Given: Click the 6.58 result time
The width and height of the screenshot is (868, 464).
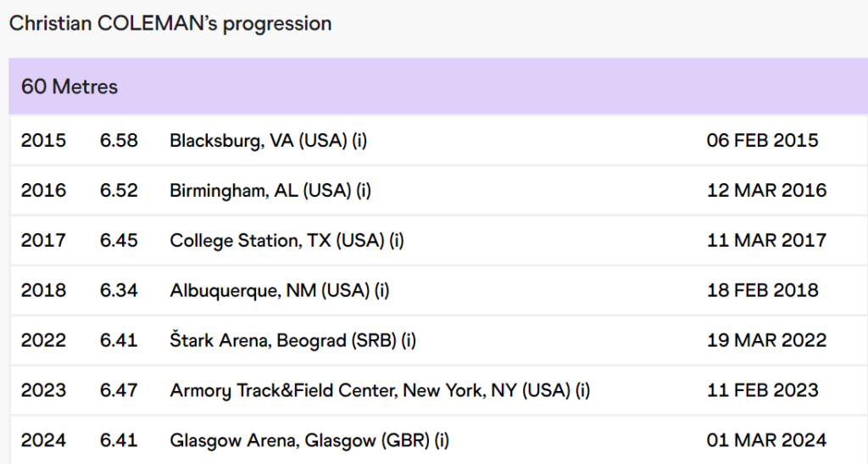Looking at the screenshot, I should [x=119, y=141].
